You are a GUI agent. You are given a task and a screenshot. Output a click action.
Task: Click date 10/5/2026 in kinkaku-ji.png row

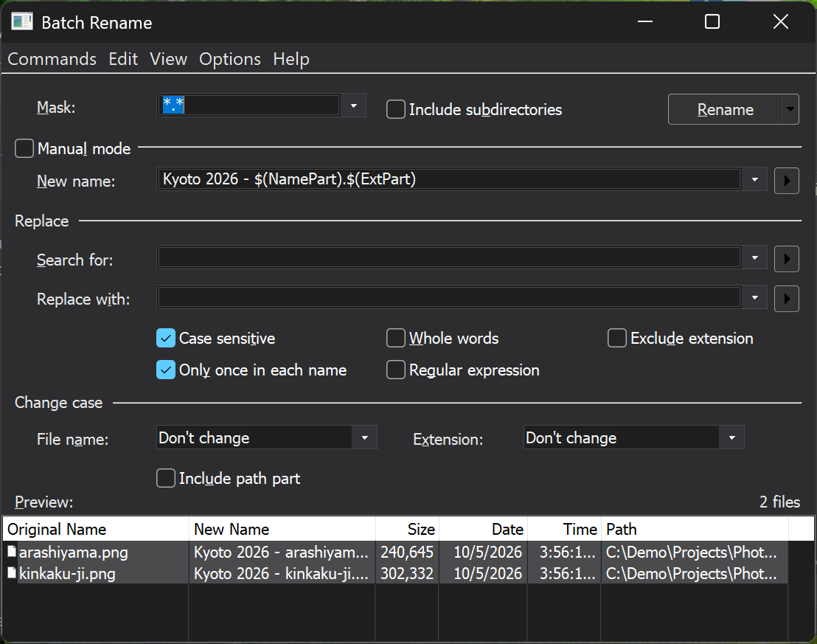coord(487,574)
